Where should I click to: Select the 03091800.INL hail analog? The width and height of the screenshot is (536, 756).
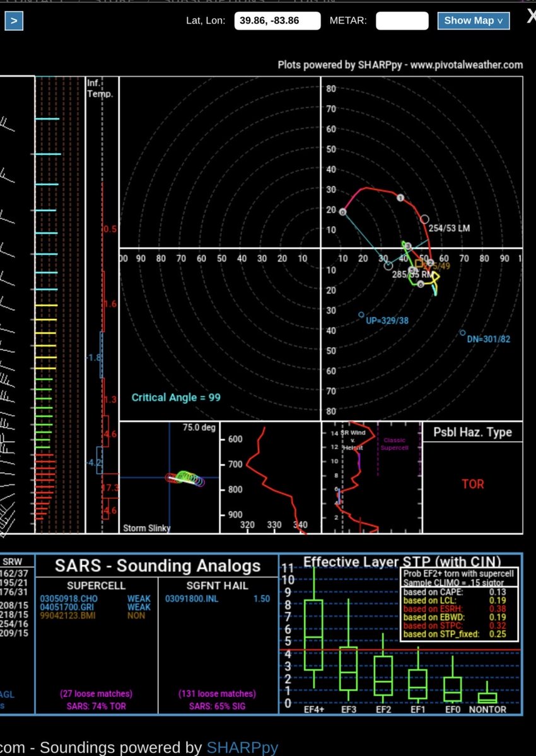pyautogui.click(x=191, y=598)
